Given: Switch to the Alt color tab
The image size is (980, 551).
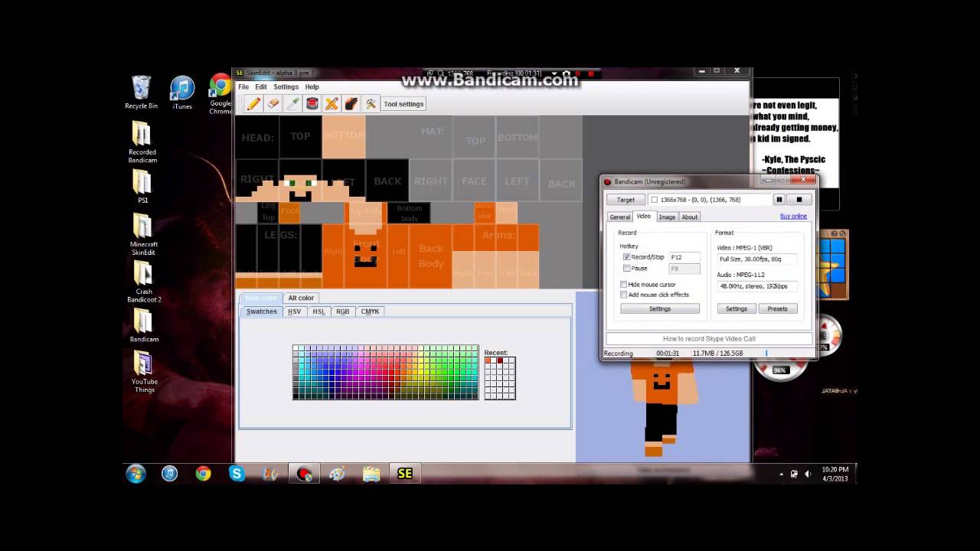Looking at the screenshot, I should tap(301, 298).
